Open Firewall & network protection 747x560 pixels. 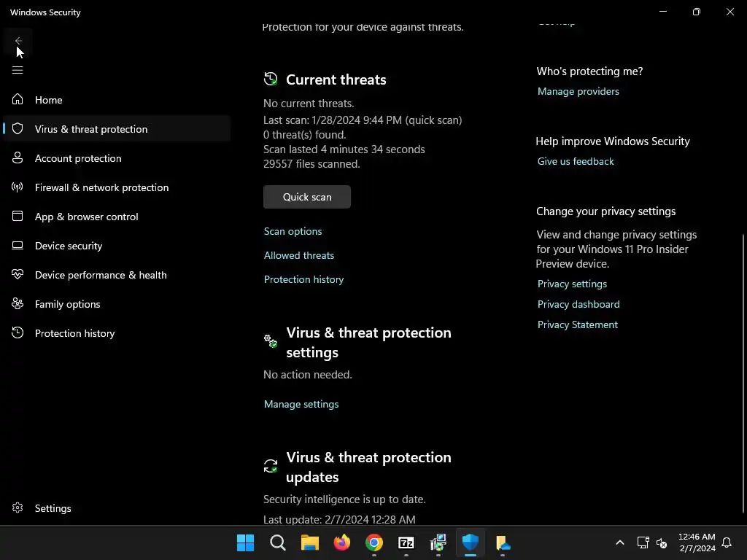point(117,187)
